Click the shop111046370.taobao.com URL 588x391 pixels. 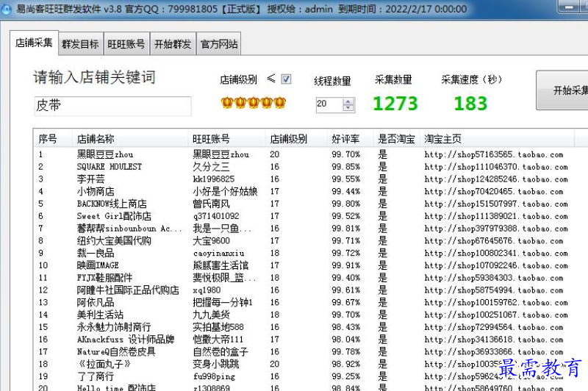point(495,167)
